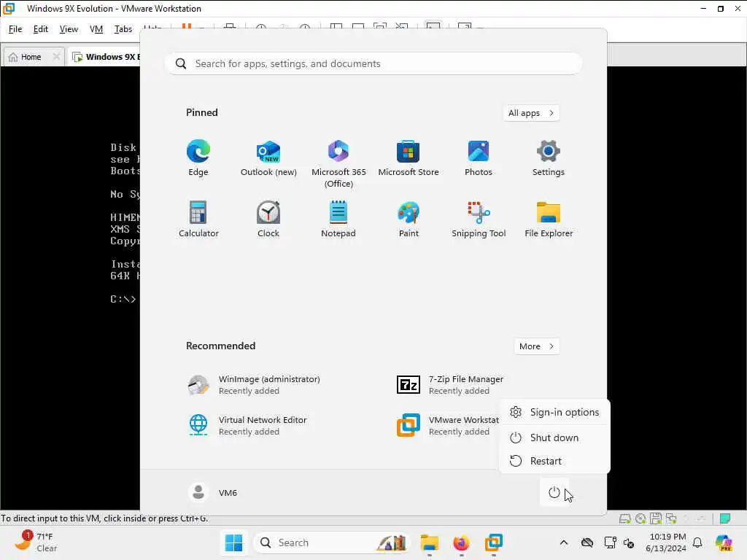Screen dimensions: 747x560
Task: Open Settings from pinned apps
Action: tap(549, 158)
